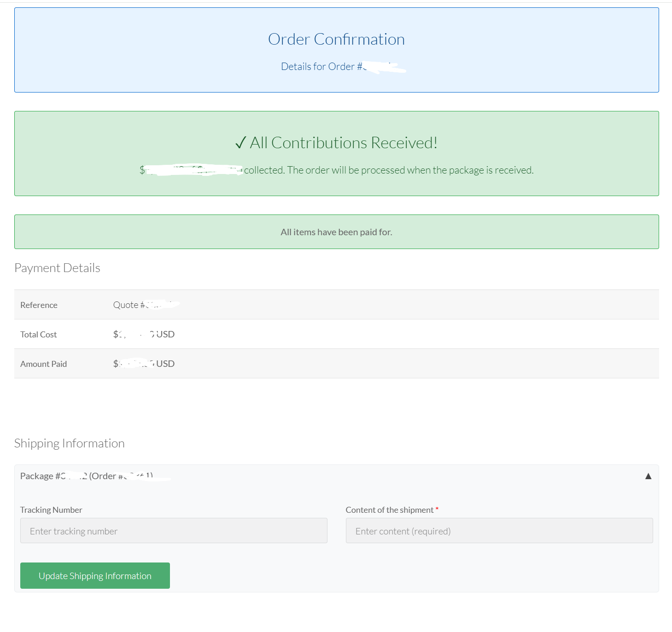Select the Payment Details heading

point(57,268)
